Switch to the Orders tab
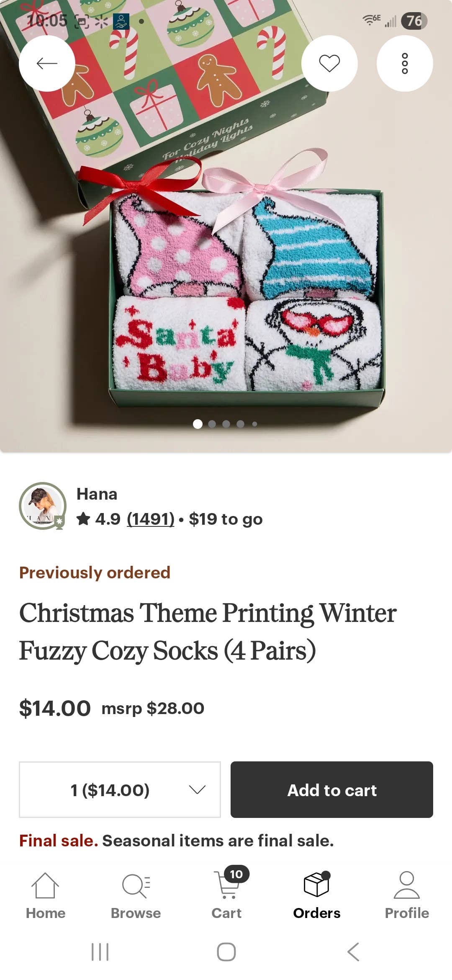 tap(317, 895)
